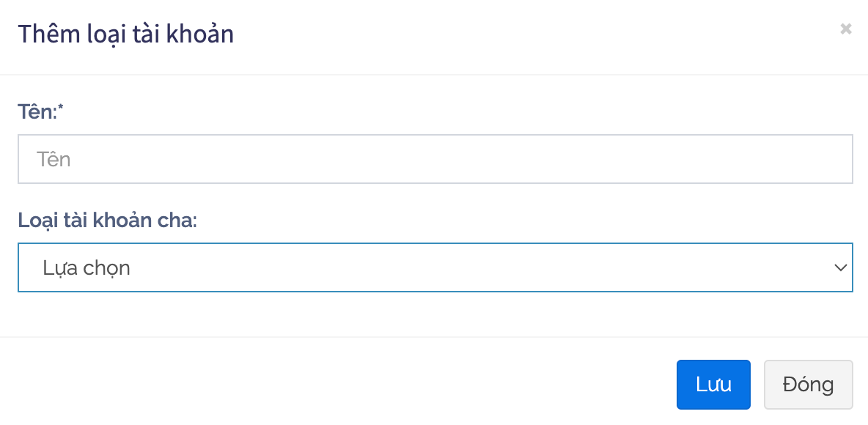Screen dimensions: 868x425
Task: Select the "Lựa chọn" placeholder option text
Action: [x=87, y=267]
